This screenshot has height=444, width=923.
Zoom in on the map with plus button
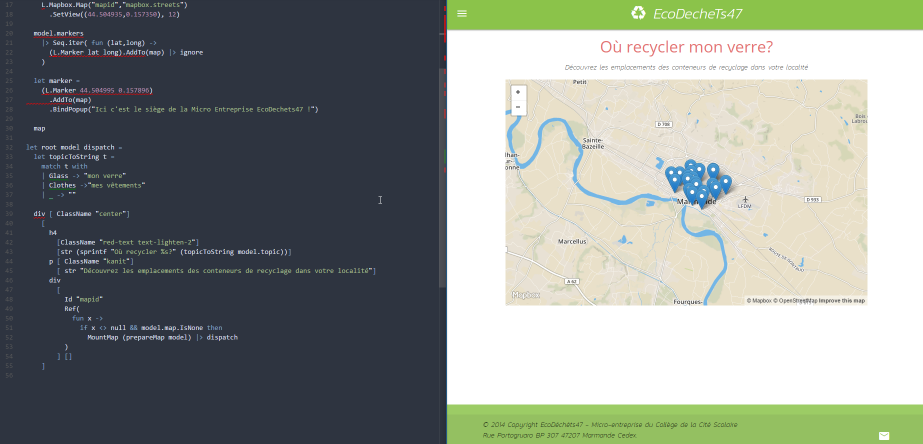pyautogui.click(x=518, y=92)
